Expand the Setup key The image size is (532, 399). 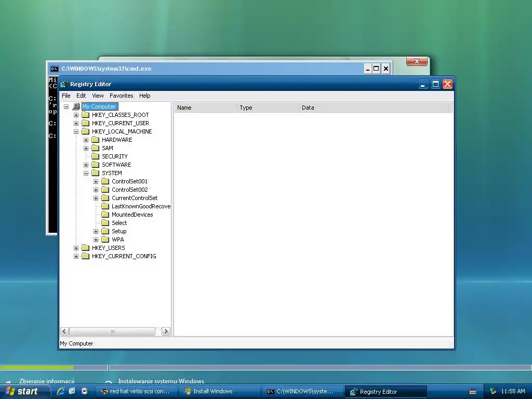click(96, 231)
